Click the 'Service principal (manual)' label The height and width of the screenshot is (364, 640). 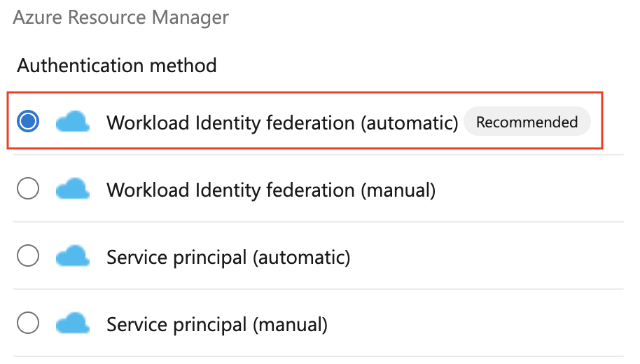(x=217, y=325)
